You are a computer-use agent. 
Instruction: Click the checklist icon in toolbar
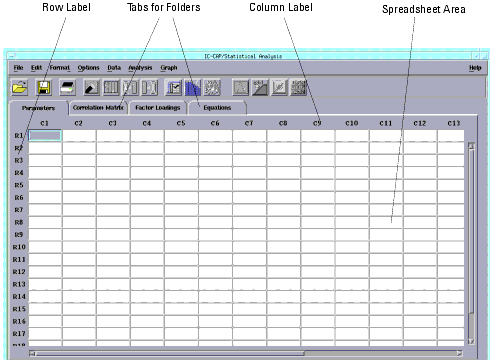(174, 88)
